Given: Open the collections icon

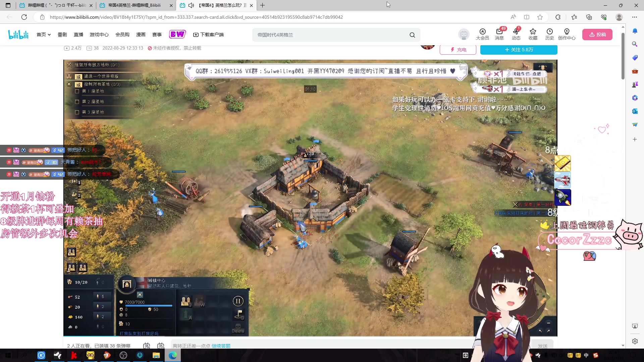Looking at the screenshot, I should [589, 17].
